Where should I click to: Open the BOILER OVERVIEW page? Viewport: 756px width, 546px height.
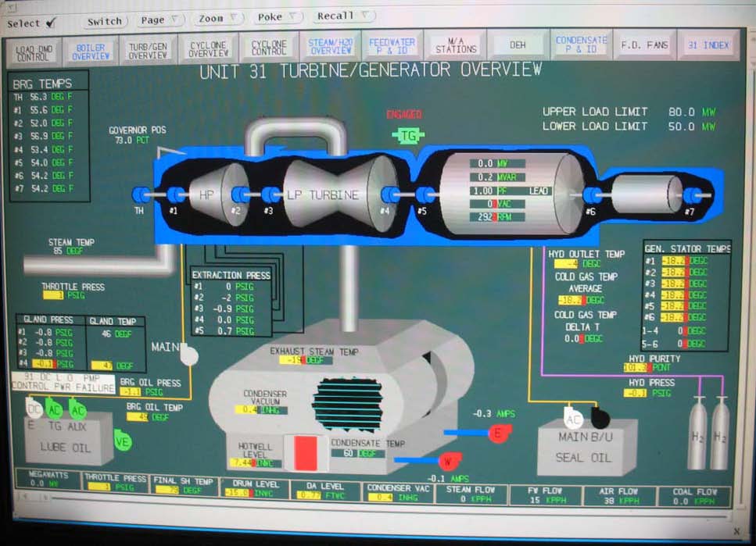point(91,52)
